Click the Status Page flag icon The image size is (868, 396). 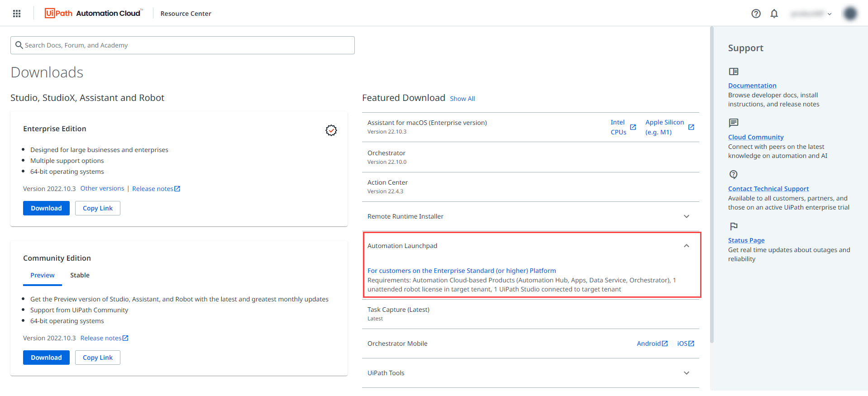[x=734, y=226]
